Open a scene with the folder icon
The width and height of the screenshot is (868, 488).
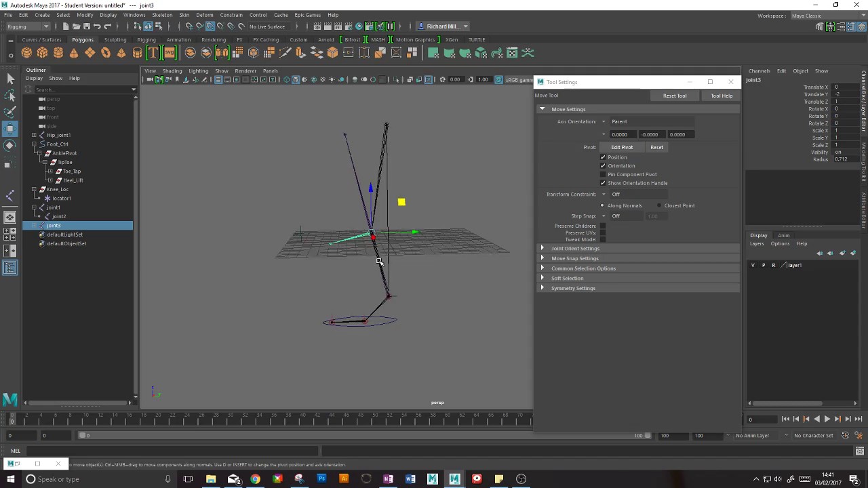pyautogui.click(x=76, y=26)
